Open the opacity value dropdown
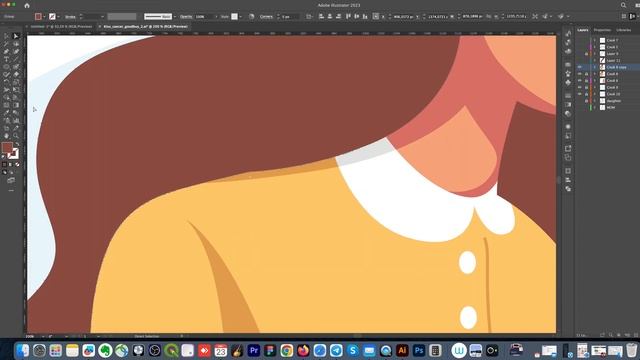 tap(216, 17)
